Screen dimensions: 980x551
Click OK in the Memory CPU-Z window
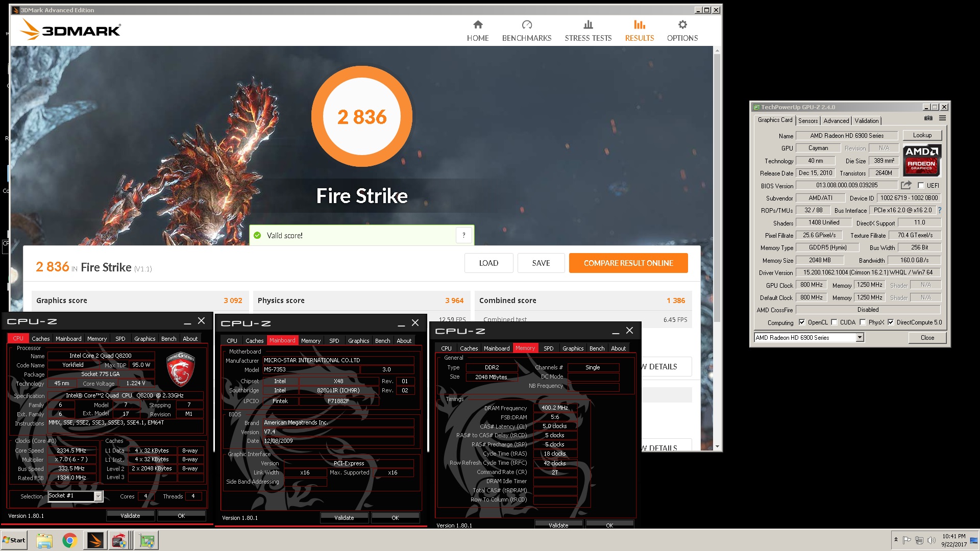[x=609, y=525]
